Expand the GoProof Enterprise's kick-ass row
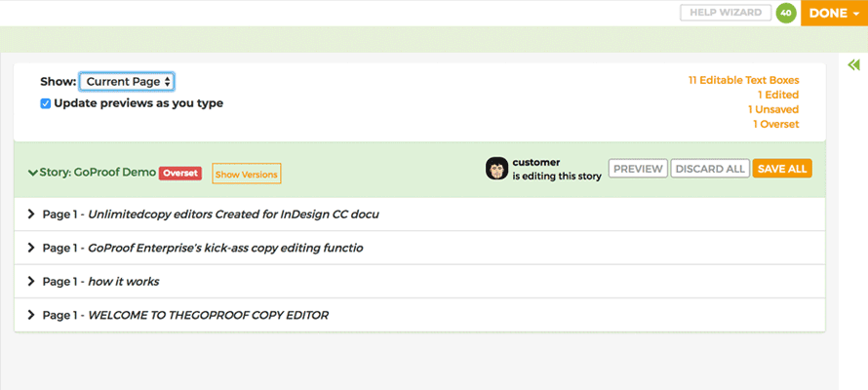 [32, 248]
